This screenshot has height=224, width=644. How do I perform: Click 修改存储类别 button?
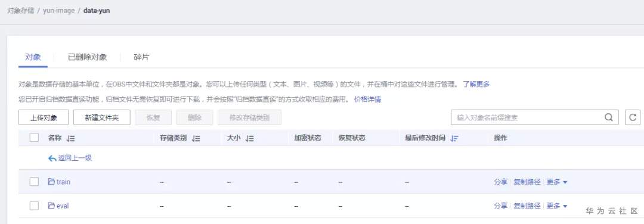(249, 117)
